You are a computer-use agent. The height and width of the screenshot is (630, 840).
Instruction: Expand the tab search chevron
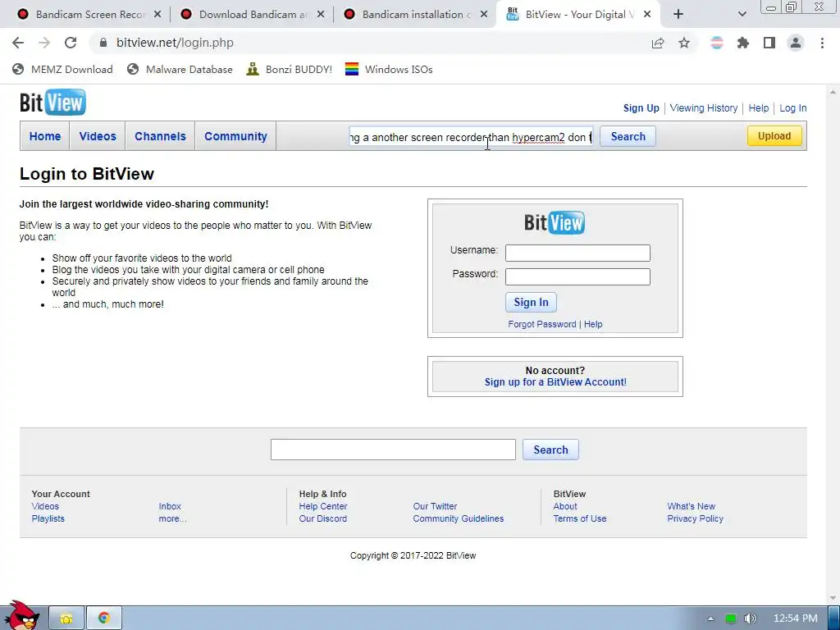(x=742, y=15)
